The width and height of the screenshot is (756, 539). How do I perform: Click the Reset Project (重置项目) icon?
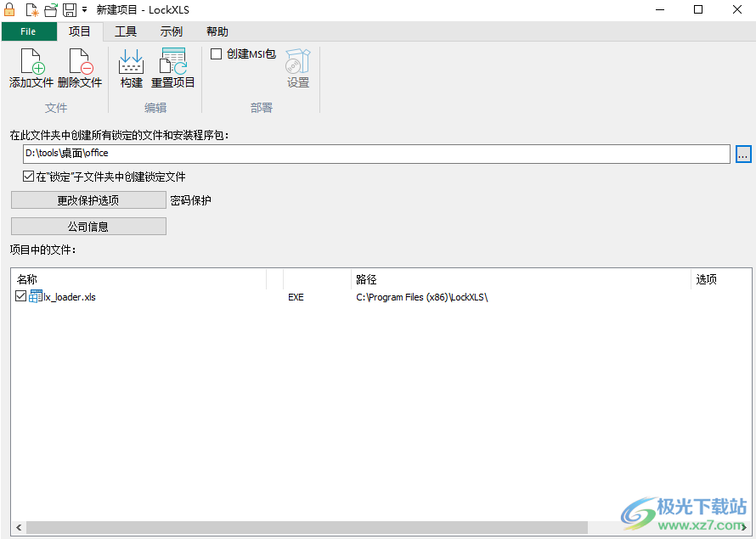coord(172,62)
